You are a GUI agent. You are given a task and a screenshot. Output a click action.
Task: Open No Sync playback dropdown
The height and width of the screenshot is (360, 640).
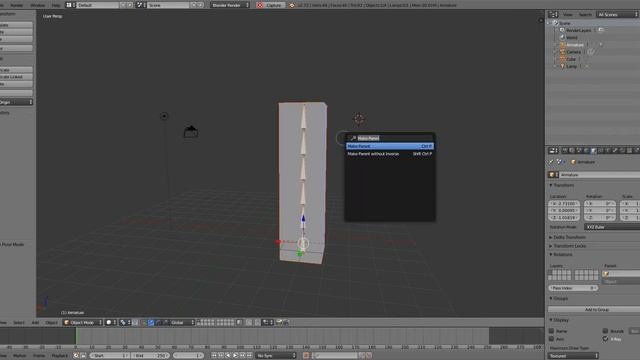[x=276, y=356]
